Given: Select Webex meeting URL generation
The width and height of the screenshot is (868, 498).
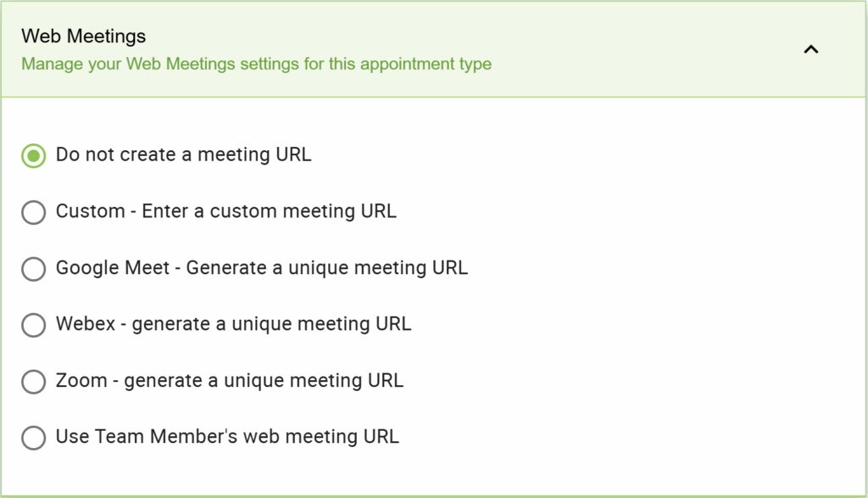Looking at the screenshot, I should 33,325.
